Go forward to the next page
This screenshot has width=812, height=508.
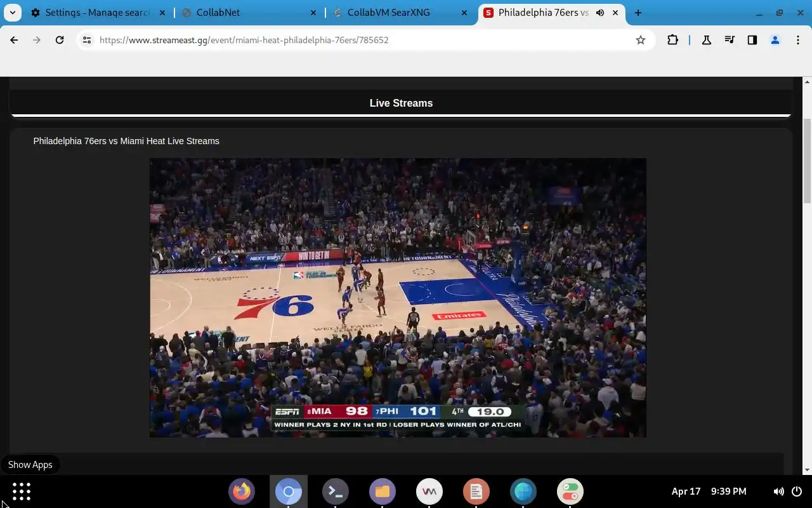pyautogui.click(x=37, y=40)
